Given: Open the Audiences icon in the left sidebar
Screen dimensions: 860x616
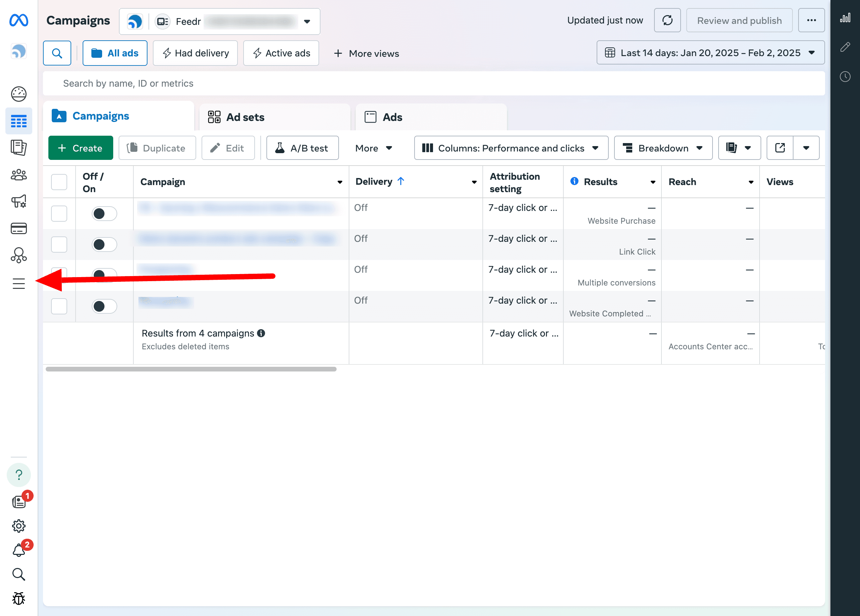Looking at the screenshot, I should coord(19,175).
